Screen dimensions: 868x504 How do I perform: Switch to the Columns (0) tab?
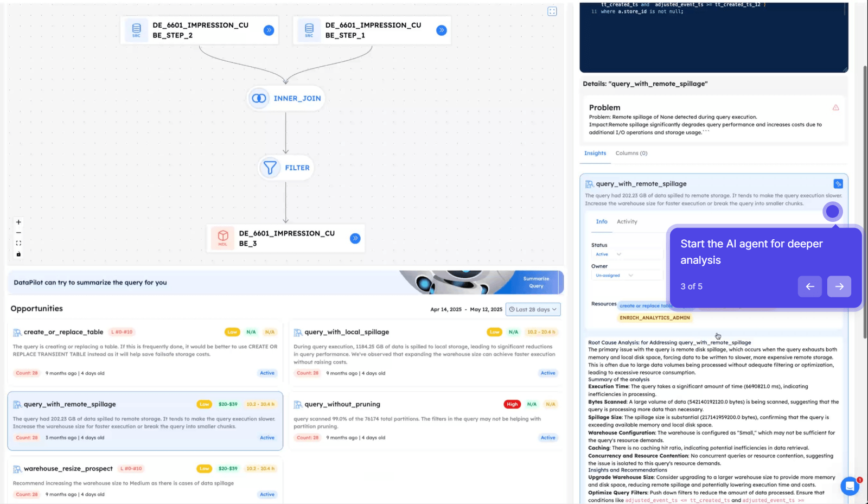coord(631,154)
